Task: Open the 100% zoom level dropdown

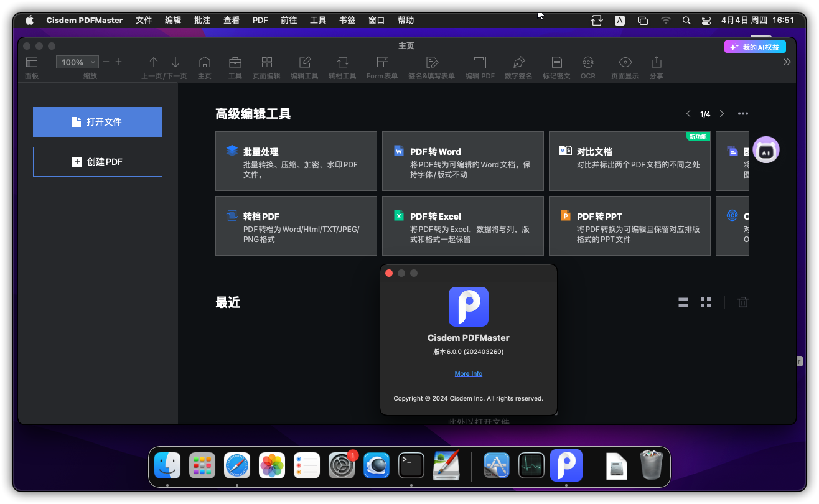Action: click(x=77, y=62)
